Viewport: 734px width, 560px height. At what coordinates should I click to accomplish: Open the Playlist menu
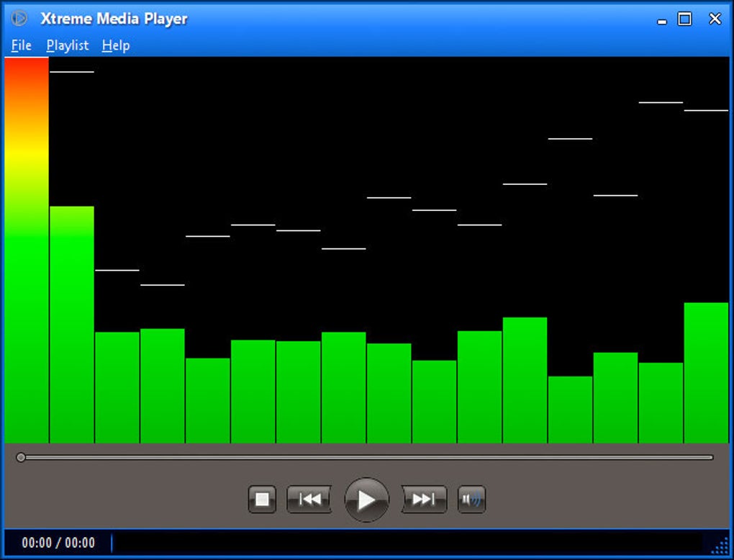(68, 45)
